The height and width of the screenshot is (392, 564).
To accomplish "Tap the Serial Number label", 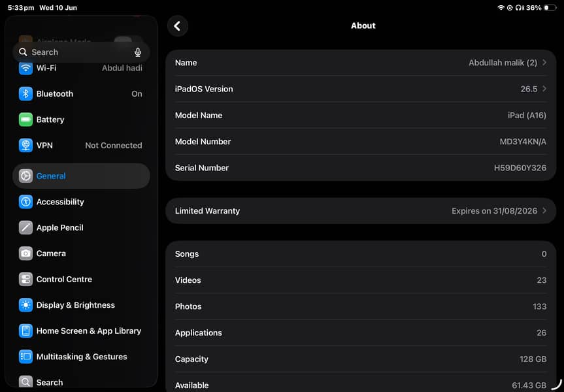I will (201, 168).
